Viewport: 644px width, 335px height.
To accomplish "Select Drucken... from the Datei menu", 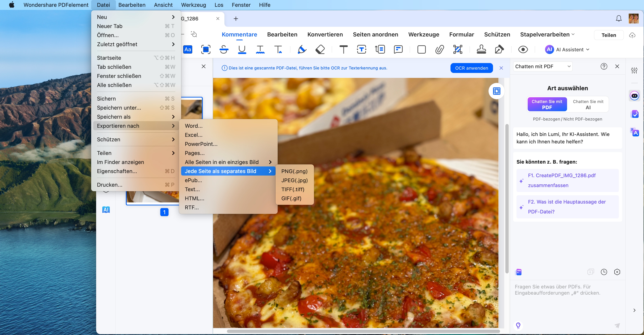I will [136, 185].
